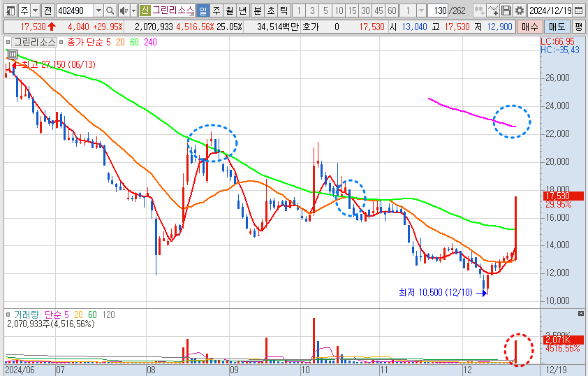
Task: Click the volume 20 average label
Action: [78, 314]
